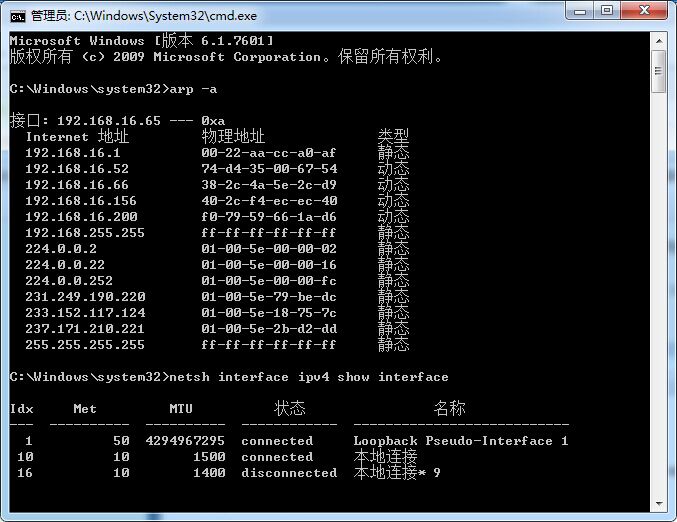
Task: Click the MTU value 1400
Action: [209, 473]
